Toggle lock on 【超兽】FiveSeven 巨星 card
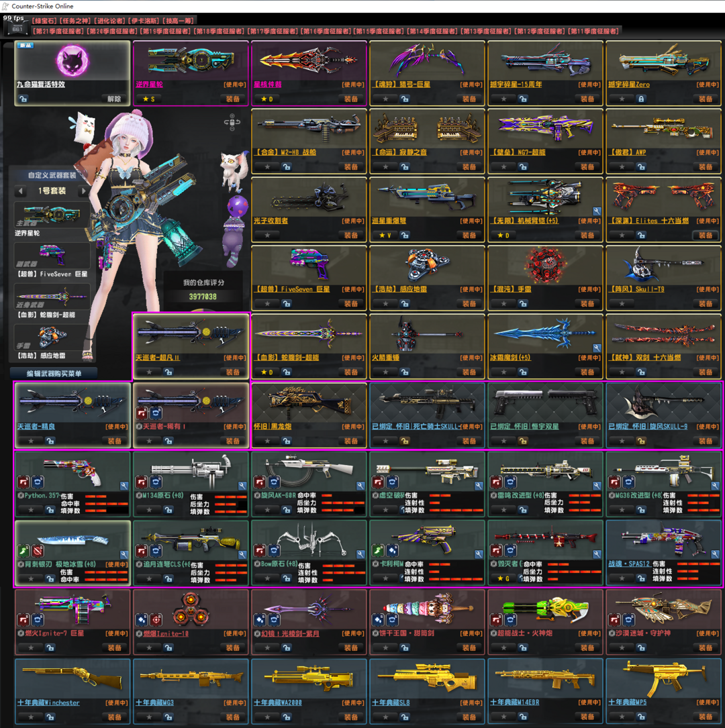 click(x=287, y=304)
